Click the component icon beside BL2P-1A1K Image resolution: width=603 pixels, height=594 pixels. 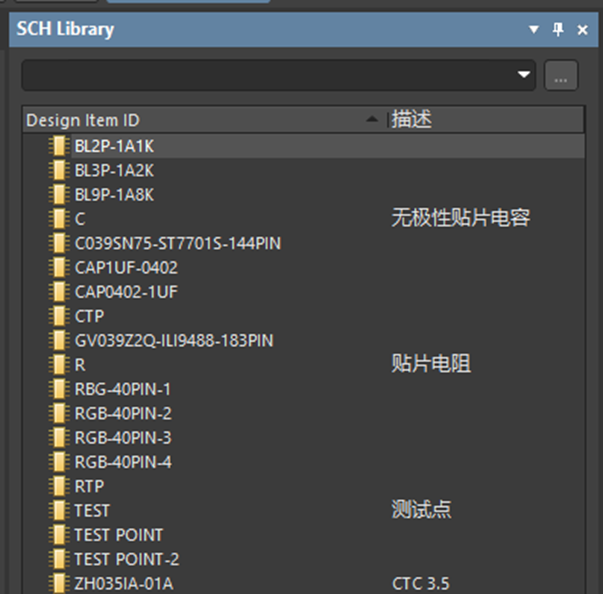59,146
